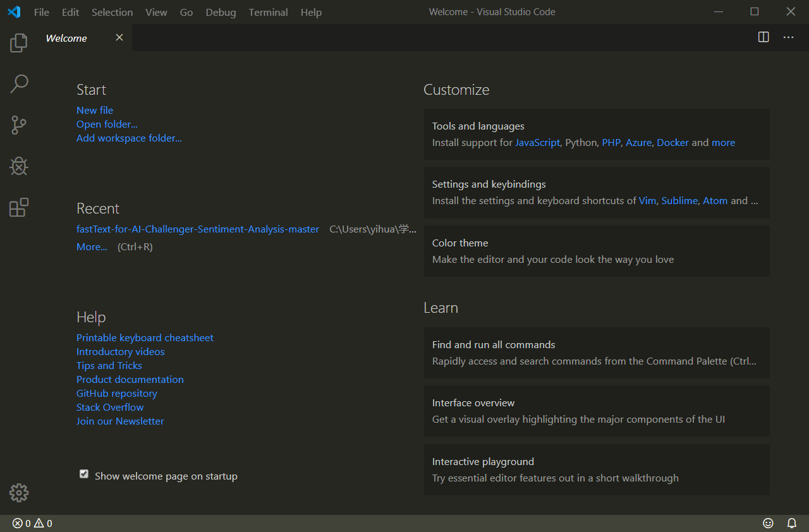Screen dimensions: 809x532
Task: Click the New file link
Action: click(x=95, y=110)
